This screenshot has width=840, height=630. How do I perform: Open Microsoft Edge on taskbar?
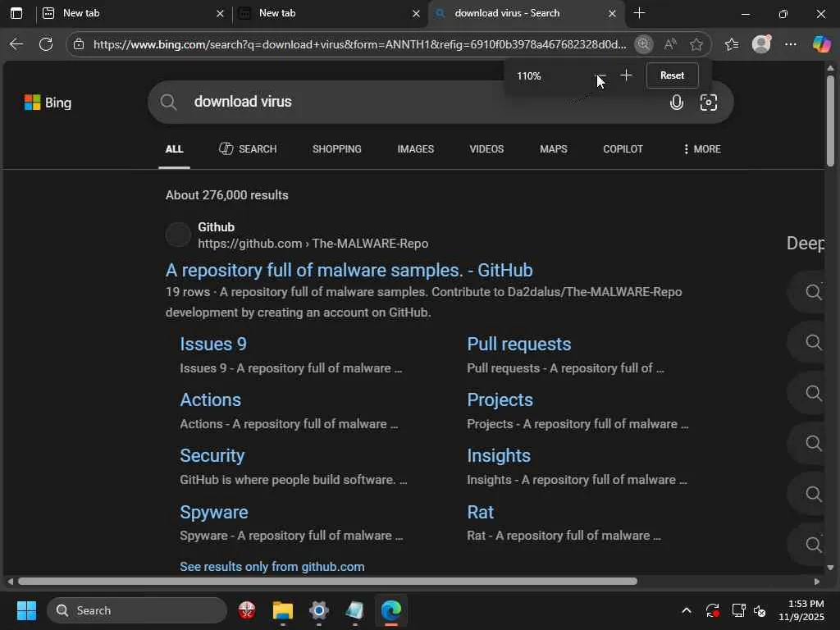(391, 610)
